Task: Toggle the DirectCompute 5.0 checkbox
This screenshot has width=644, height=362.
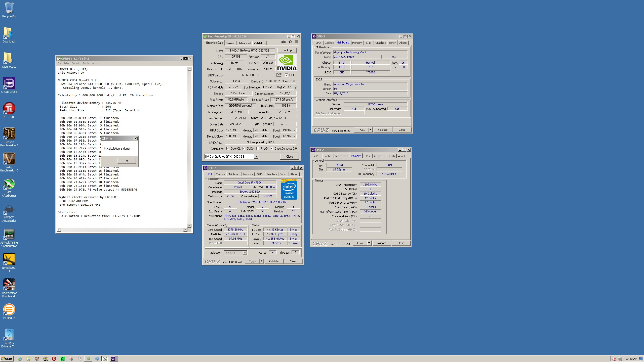Action: pos(271,149)
